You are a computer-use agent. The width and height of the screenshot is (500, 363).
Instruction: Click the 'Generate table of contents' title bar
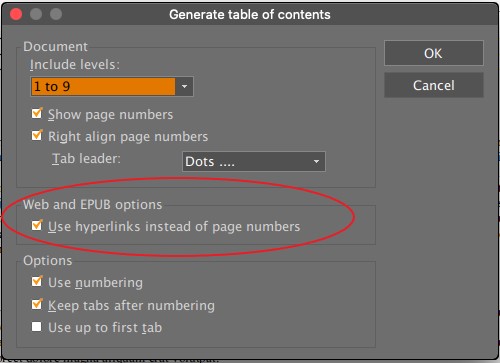[250, 14]
